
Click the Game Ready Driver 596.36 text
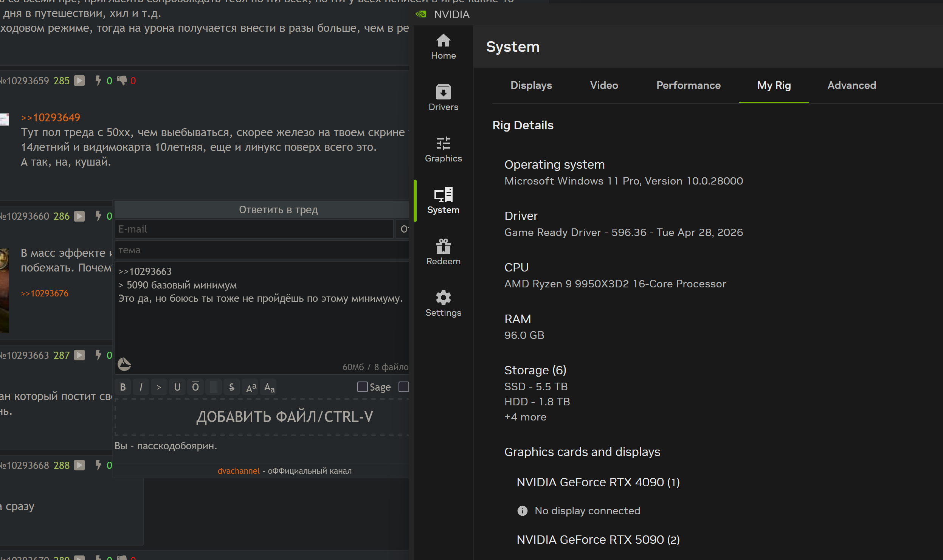coord(623,233)
